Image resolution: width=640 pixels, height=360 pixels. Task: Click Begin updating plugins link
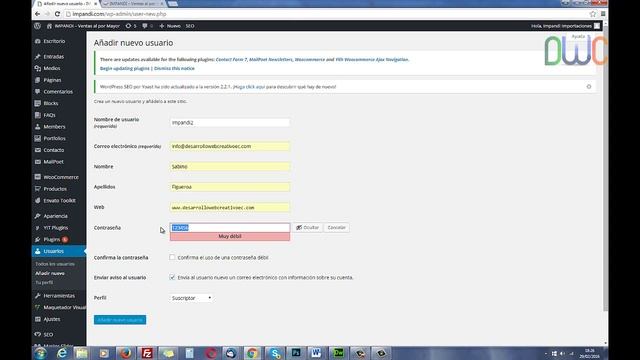(125, 69)
